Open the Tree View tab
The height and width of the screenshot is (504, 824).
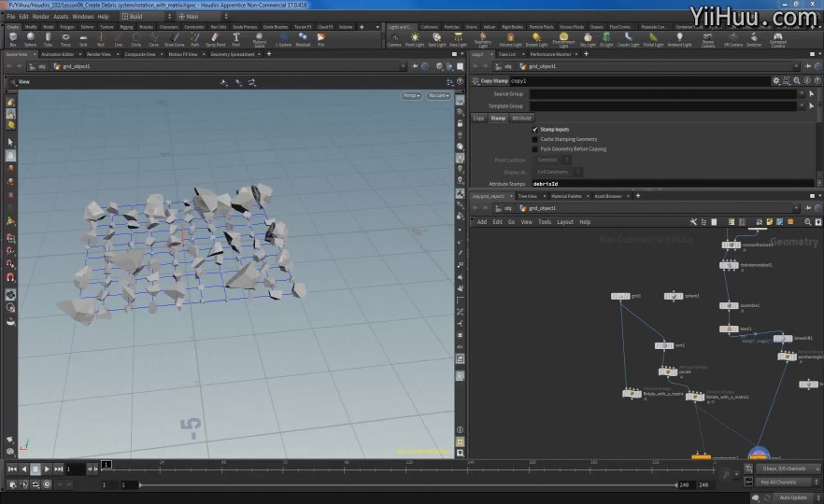(528, 196)
